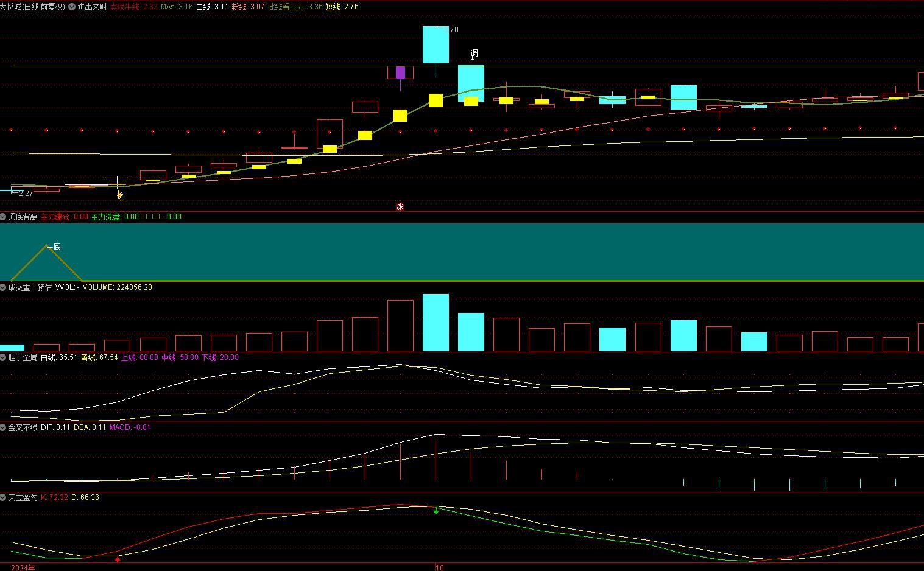Click the 短线: 2.76 value
Viewport: 924px width, 571px height.
(342, 7)
